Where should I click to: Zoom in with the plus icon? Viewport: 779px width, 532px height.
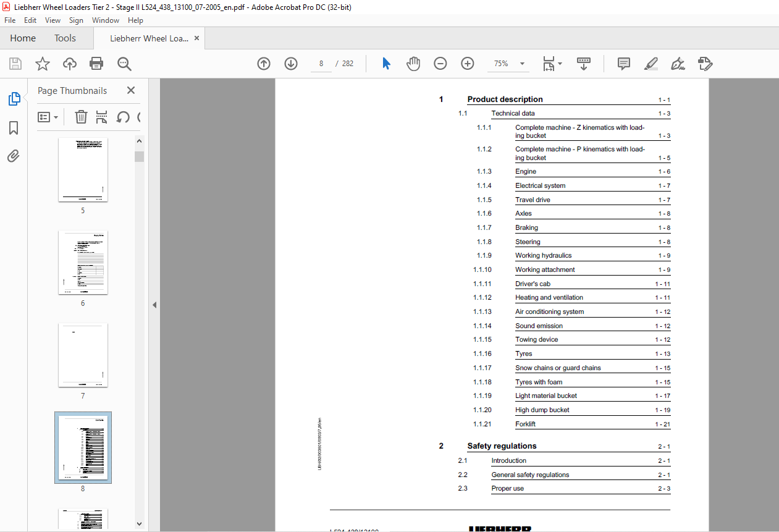tap(468, 64)
